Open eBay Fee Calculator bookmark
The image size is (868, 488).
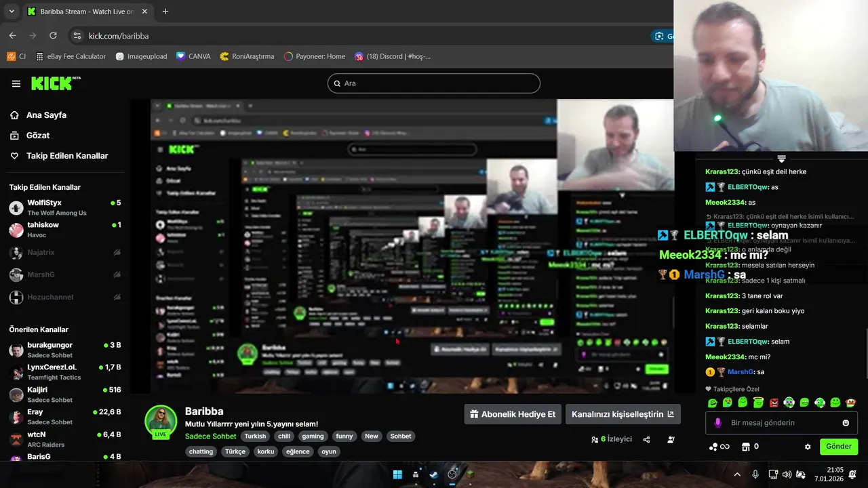click(x=71, y=56)
